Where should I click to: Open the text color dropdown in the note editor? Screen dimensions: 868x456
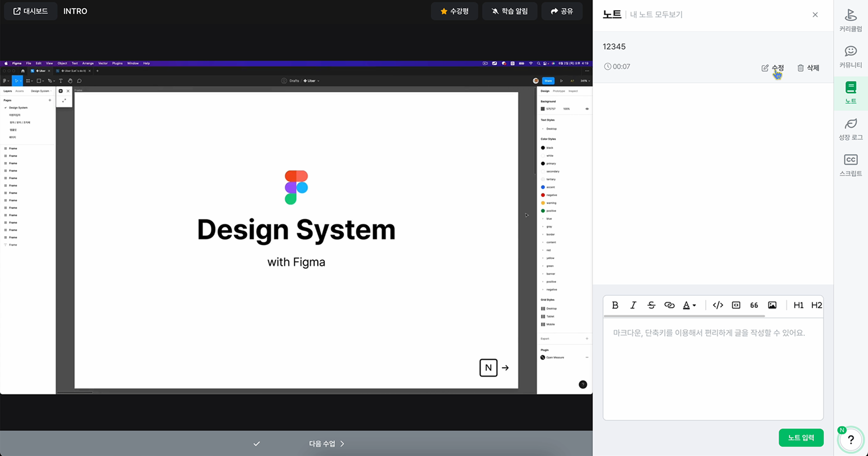(689, 305)
